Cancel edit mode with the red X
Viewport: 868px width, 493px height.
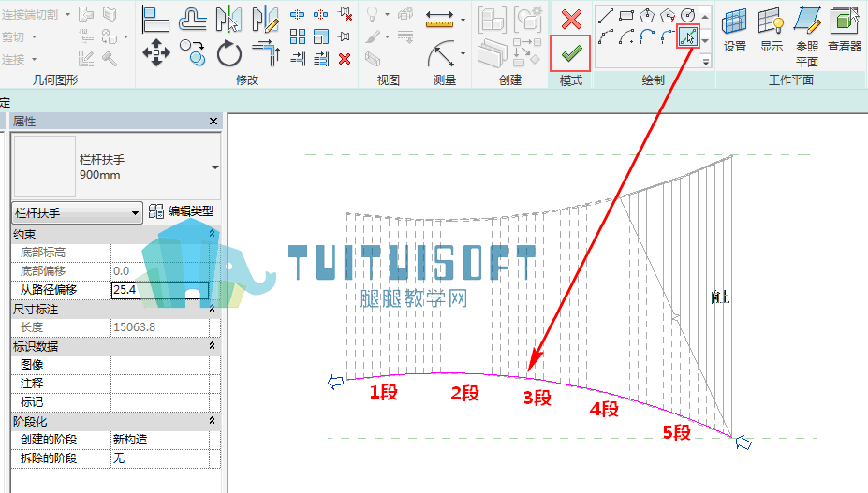pos(571,20)
